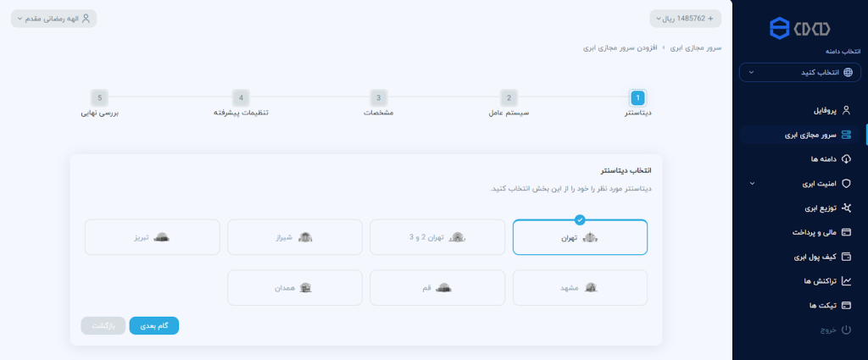Click the domains cloud icon
This screenshot has width=868, height=360.
(x=845, y=158)
